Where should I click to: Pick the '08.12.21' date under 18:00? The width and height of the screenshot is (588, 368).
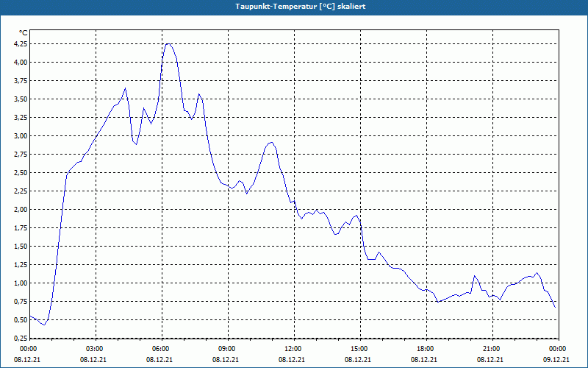pos(424,360)
